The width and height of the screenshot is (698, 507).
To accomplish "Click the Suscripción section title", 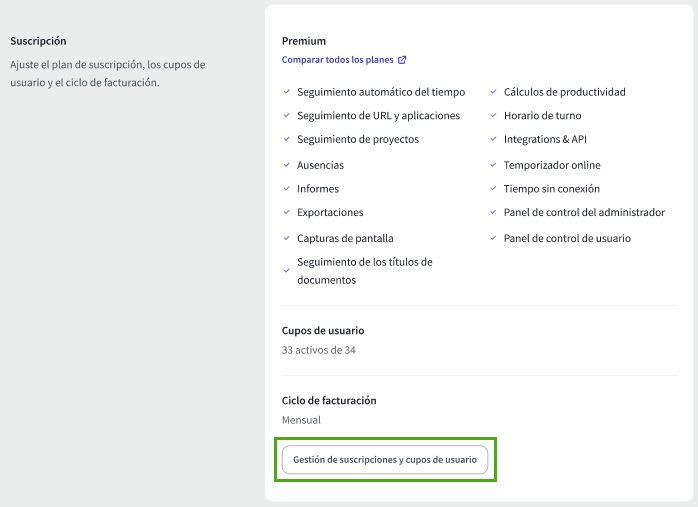I will pos(38,41).
